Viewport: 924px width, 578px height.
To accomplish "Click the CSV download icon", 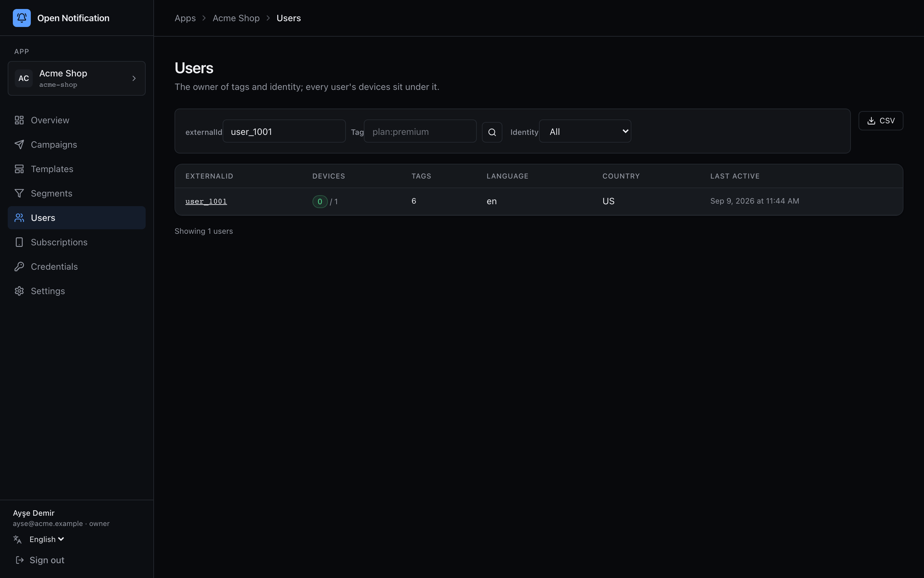I will [x=871, y=121].
